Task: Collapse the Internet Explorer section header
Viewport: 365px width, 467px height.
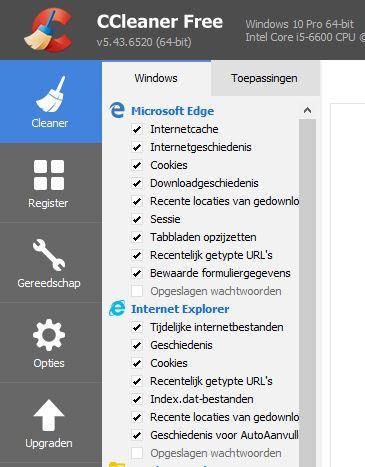Action: 180,309
